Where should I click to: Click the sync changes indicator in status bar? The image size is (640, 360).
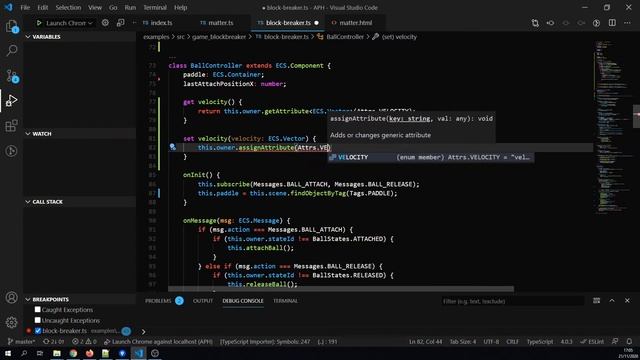tap(54, 342)
